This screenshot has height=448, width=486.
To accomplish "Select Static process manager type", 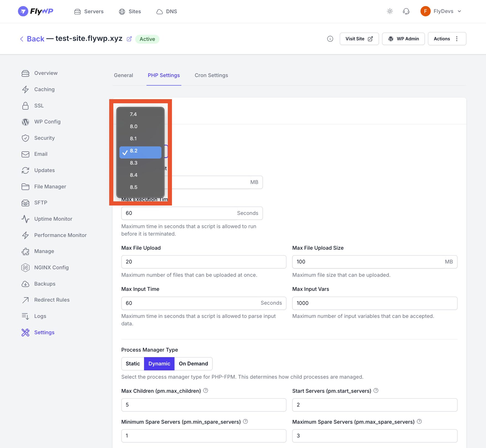I will click(x=132, y=363).
